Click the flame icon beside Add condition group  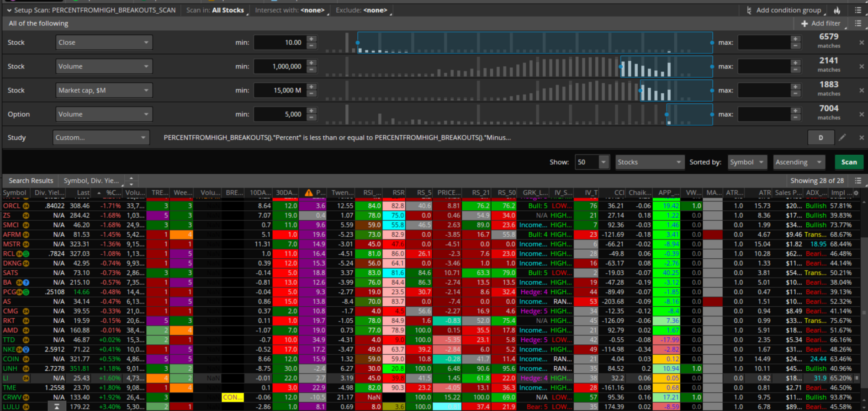pyautogui.click(x=837, y=10)
